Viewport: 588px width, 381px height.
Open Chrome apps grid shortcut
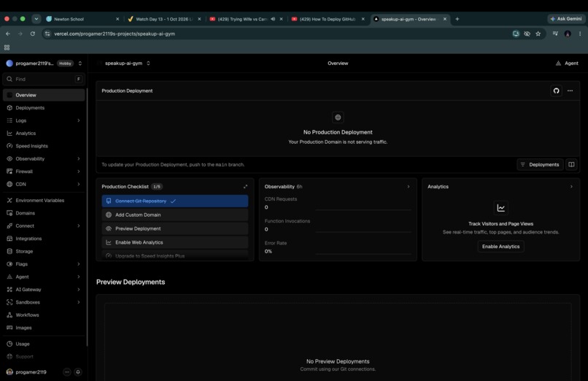pos(7,47)
